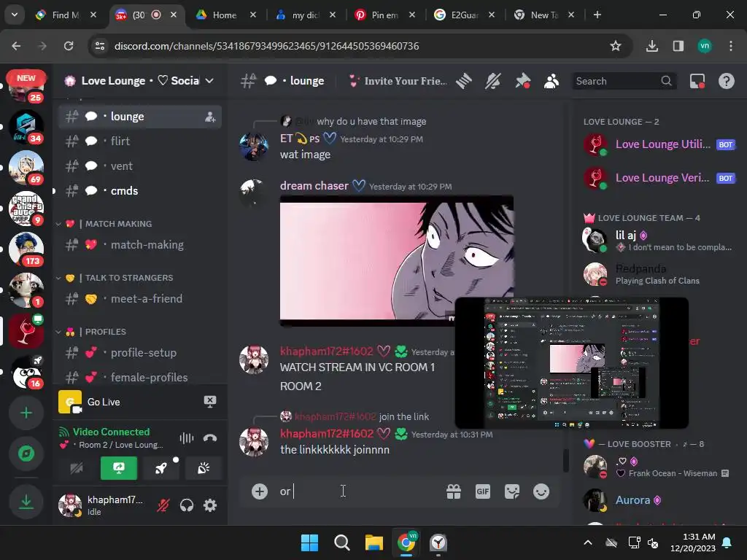Show hidden system tray icons
The width and height of the screenshot is (747, 560).
point(588,542)
